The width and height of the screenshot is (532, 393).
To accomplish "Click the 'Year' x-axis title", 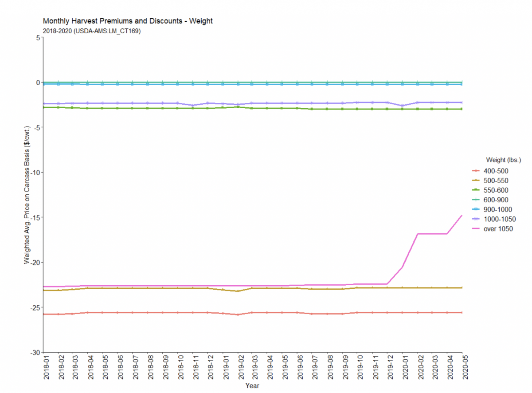I will pos(252,386).
